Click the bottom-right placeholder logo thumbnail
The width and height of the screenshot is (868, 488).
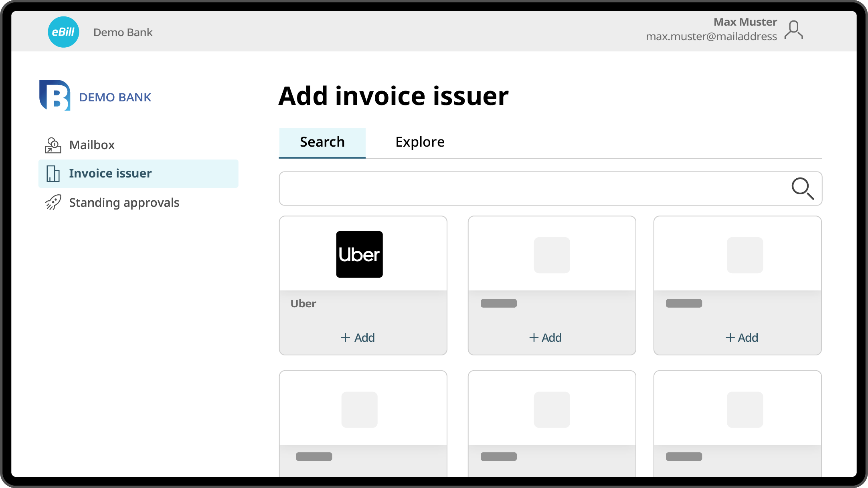pos(745,409)
